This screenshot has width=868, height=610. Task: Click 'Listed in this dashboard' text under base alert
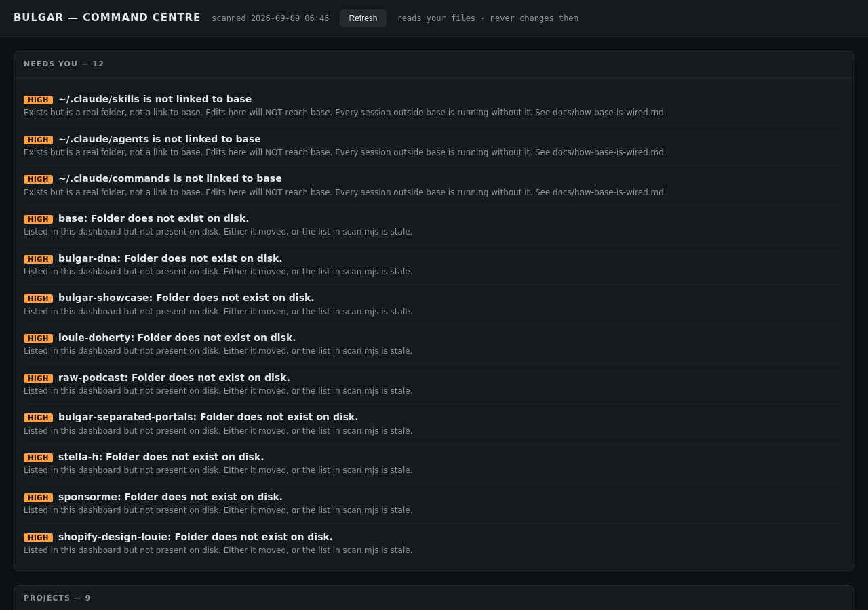pyautogui.click(x=218, y=232)
